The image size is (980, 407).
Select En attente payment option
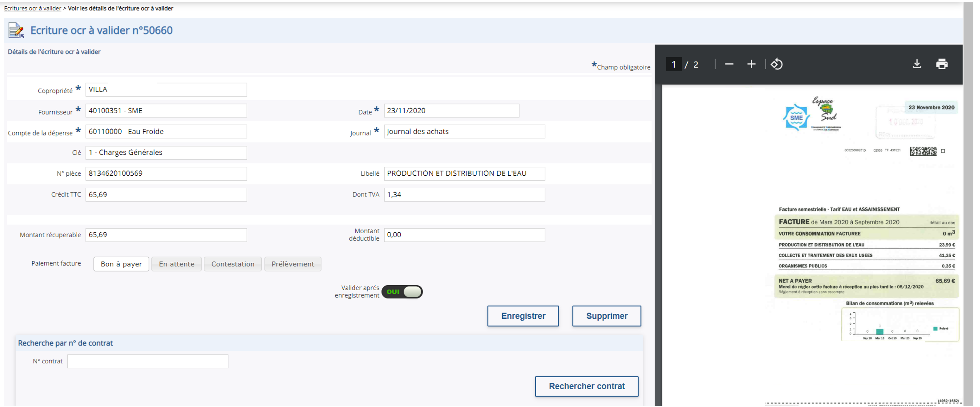pyautogui.click(x=176, y=264)
